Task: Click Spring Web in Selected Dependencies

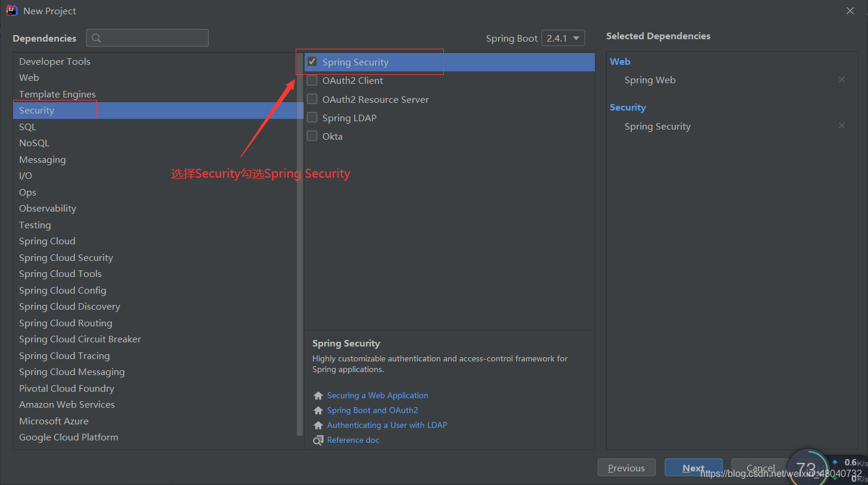Action: tap(650, 80)
